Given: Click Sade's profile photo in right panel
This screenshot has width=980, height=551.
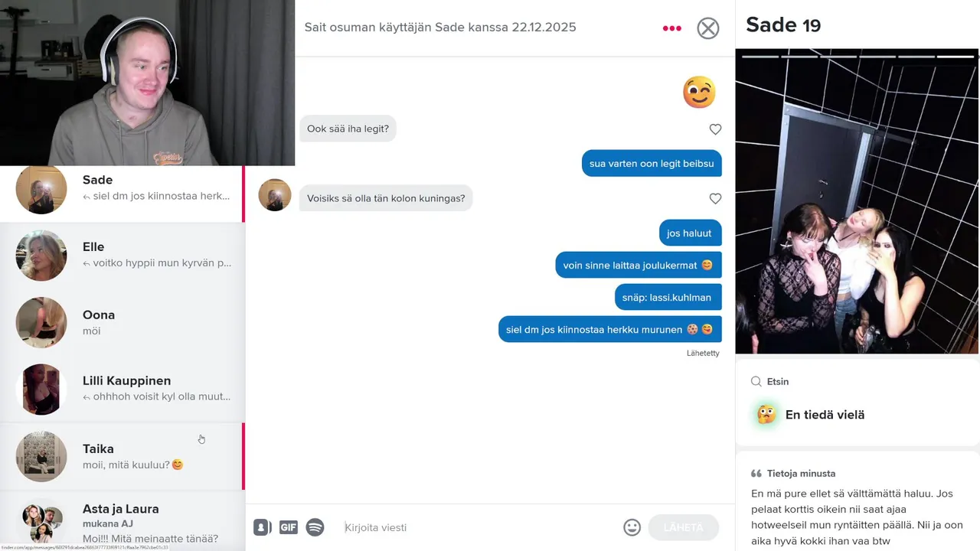Looking at the screenshot, I should tap(857, 202).
